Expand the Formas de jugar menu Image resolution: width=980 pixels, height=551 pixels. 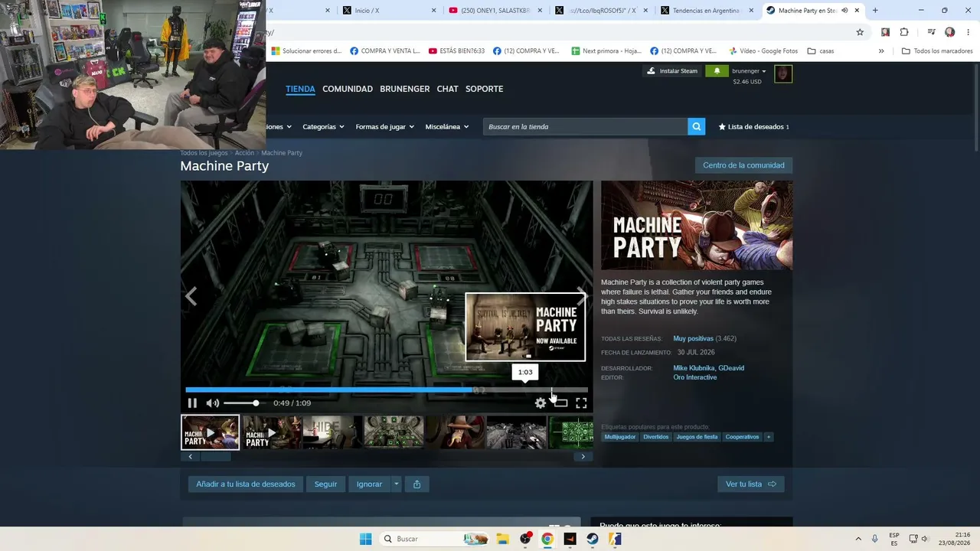385,127
